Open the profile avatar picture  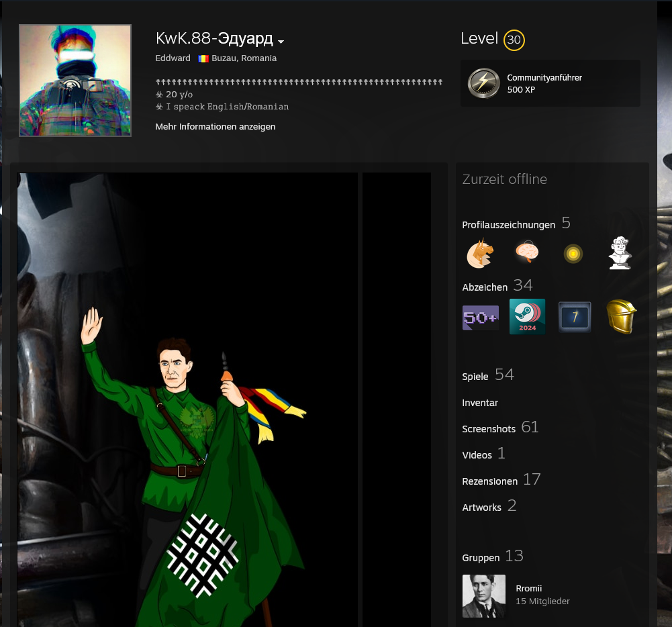click(75, 81)
